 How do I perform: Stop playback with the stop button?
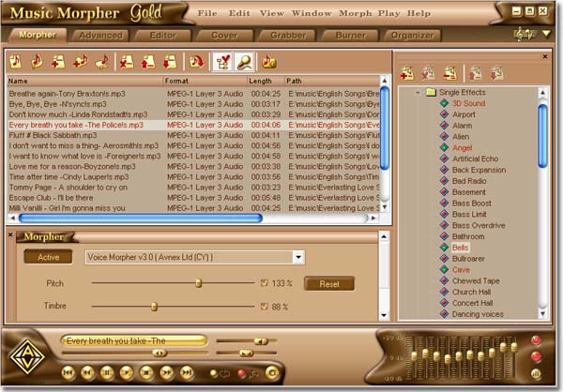tap(146, 373)
